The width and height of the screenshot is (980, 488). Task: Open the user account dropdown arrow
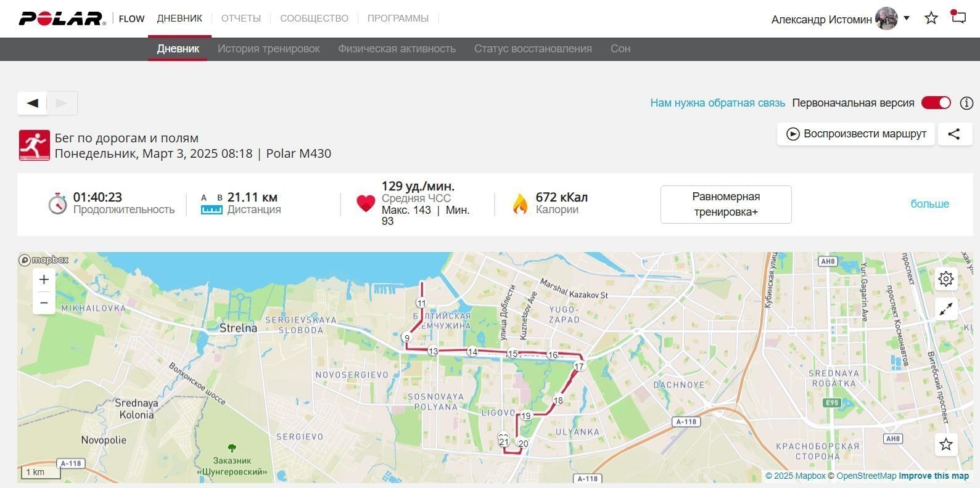point(907,18)
